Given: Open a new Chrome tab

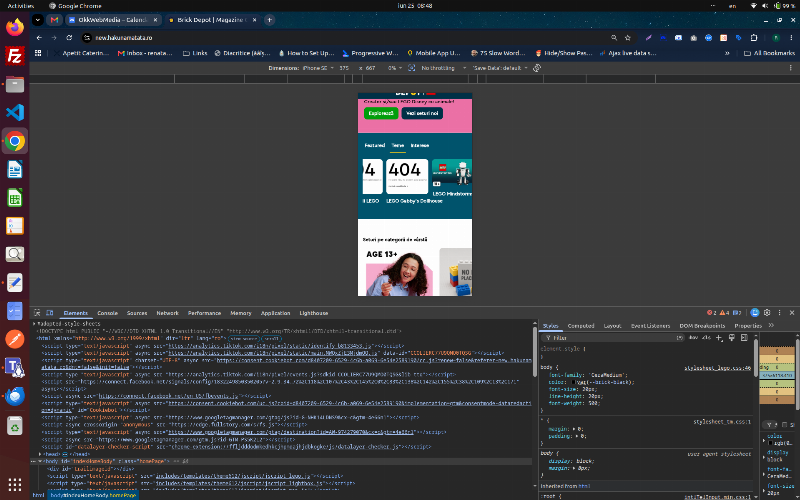Looking at the screenshot, I should click(269, 20).
